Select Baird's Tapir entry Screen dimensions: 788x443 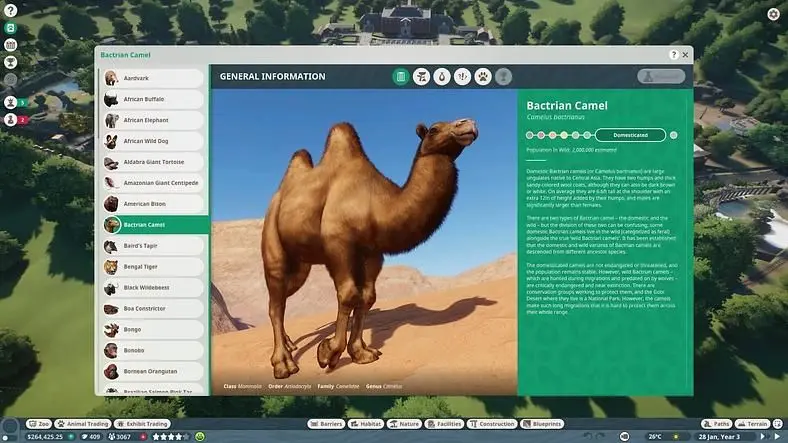click(x=153, y=246)
